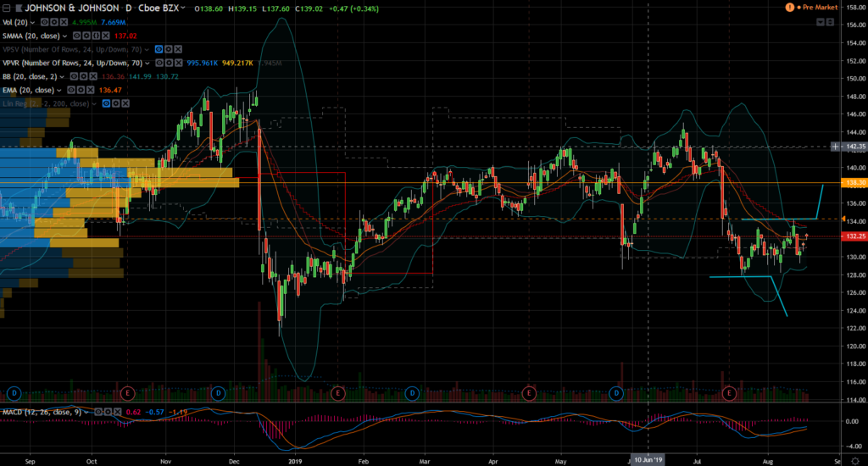Remove the BB indicator
The width and height of the screenshot is (868, 466).
(x=92, y=76)
